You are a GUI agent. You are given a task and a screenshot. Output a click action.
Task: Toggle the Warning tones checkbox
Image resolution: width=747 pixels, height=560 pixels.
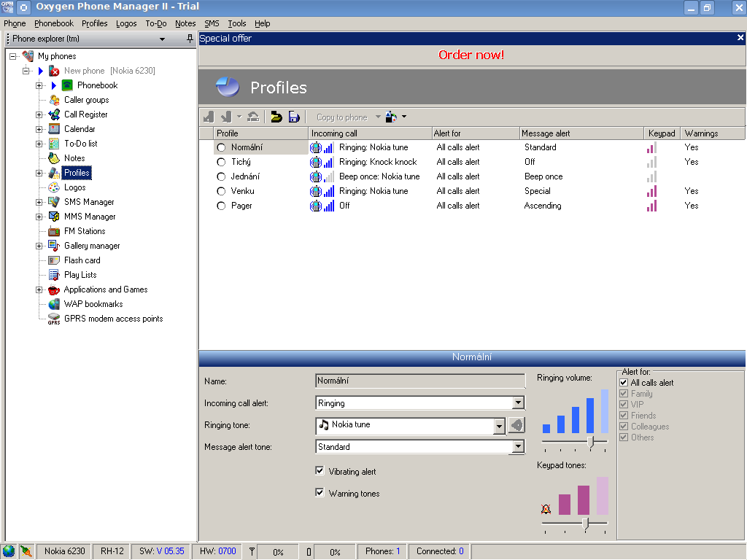(x=320, y=493)
